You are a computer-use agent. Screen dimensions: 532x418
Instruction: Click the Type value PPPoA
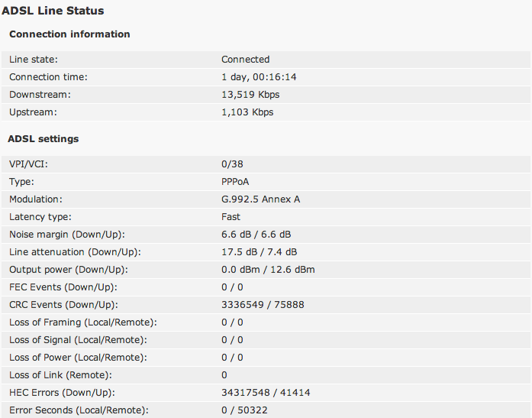point(235,182)
